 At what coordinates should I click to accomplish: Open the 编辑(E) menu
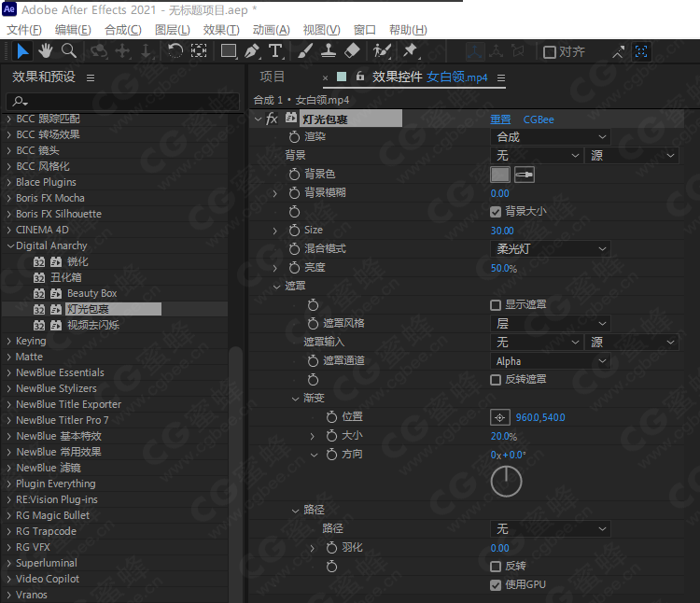click(73, 30)
